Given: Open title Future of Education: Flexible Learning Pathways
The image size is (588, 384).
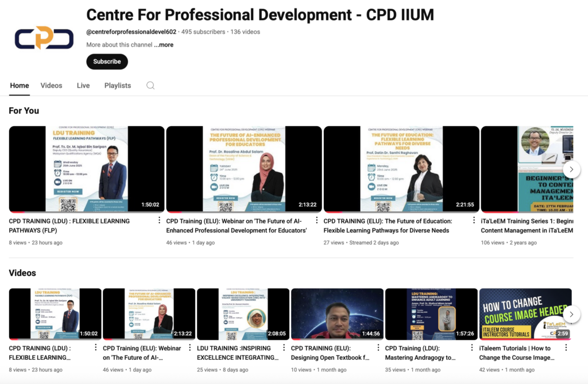Looking at the screenshot, I should coord(388,226).
